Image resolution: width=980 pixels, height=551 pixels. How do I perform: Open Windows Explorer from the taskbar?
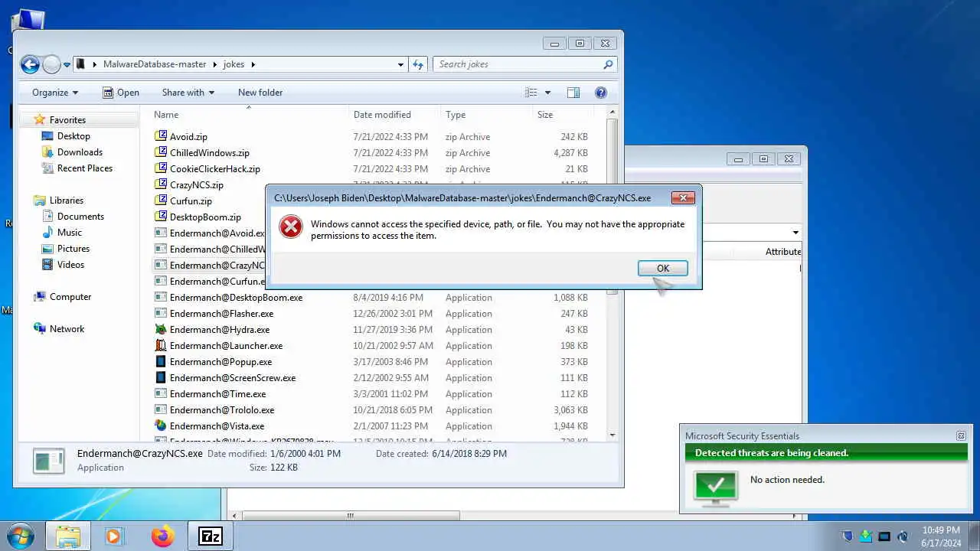point(68,536)
